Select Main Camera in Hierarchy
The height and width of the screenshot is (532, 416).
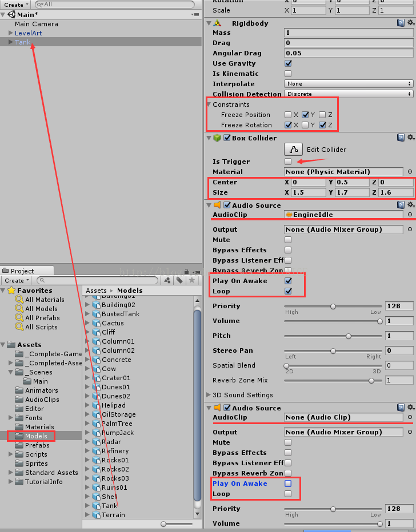point(37,24)
